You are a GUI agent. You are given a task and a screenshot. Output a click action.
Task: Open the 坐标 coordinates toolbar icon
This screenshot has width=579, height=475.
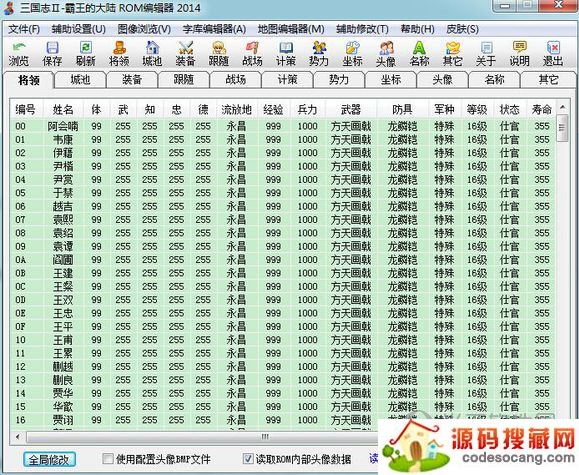tap(352, 54)
